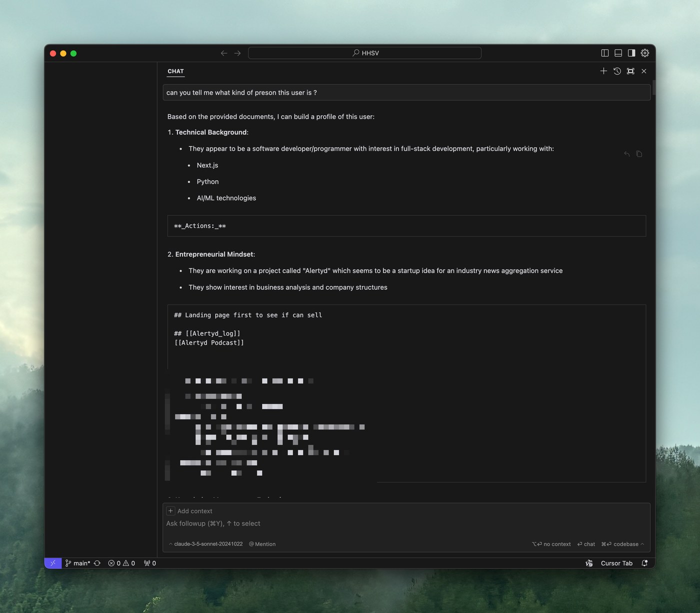Close the chat panel
The height and width of the screenshot is (613, 700).
coord(644,71)
